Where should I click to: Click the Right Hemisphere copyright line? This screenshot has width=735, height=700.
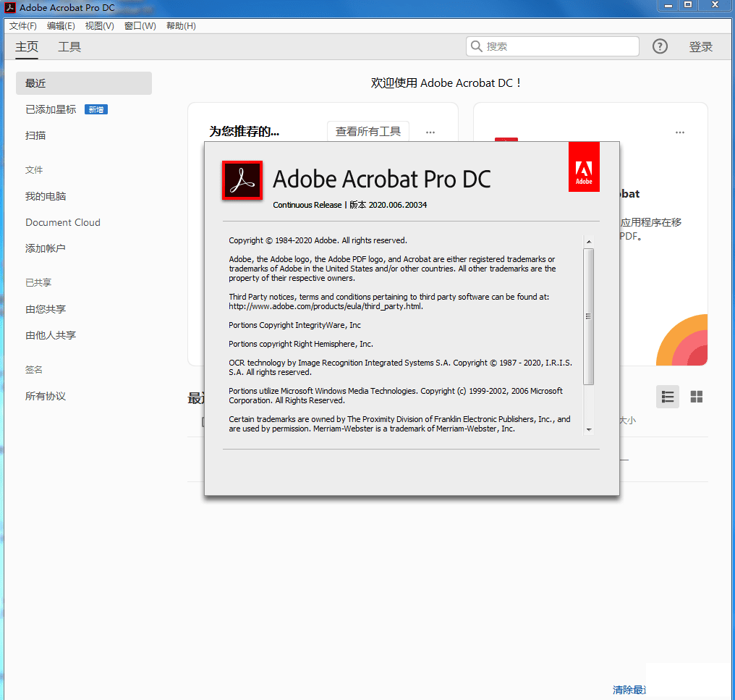pos(301,344)
